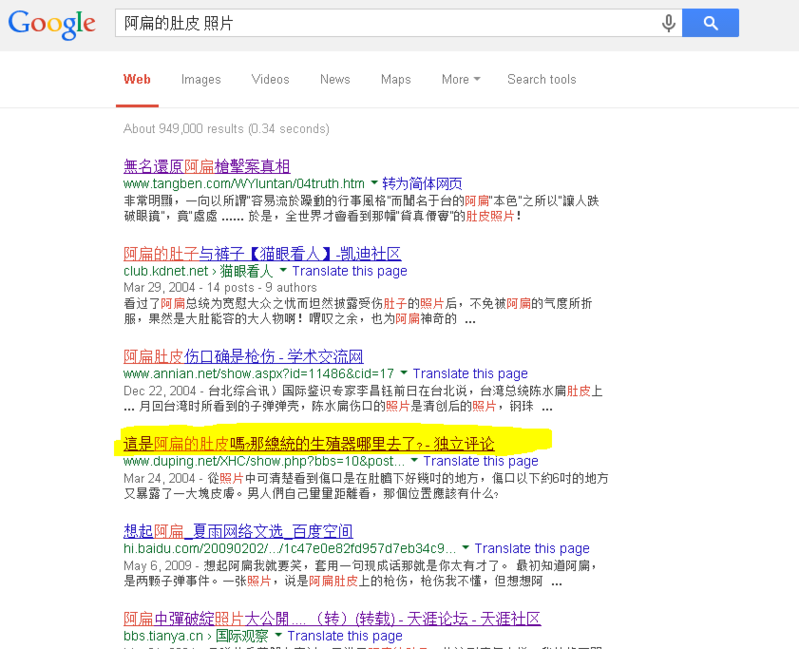
Task: Open the 天涯论坛 result title
Action: (x=332, y=618)
